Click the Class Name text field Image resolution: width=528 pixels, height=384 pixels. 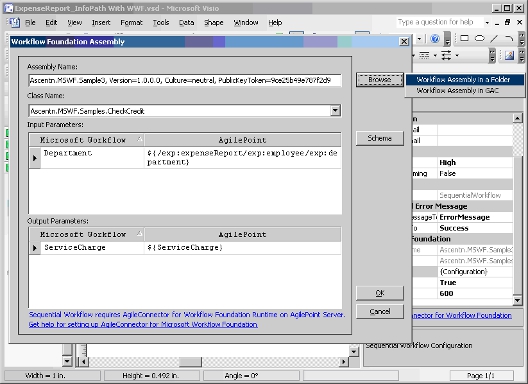click(x=179, y=110)
